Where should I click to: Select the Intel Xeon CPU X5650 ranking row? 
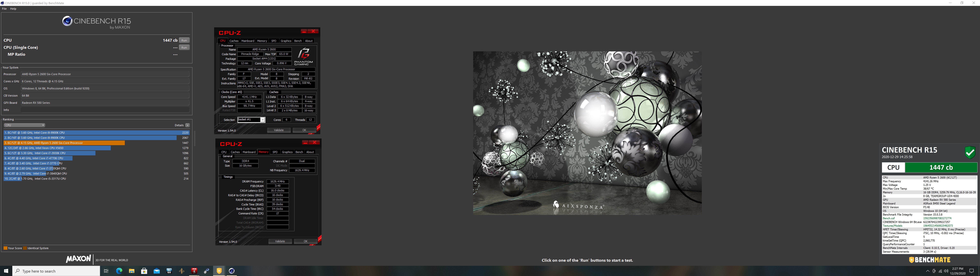click(96, 148)
